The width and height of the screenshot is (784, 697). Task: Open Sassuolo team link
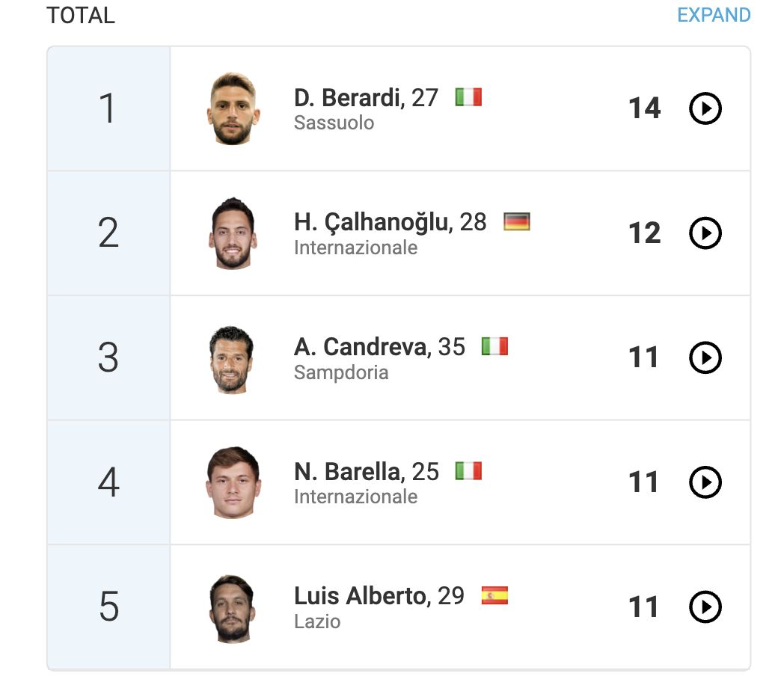334,123
